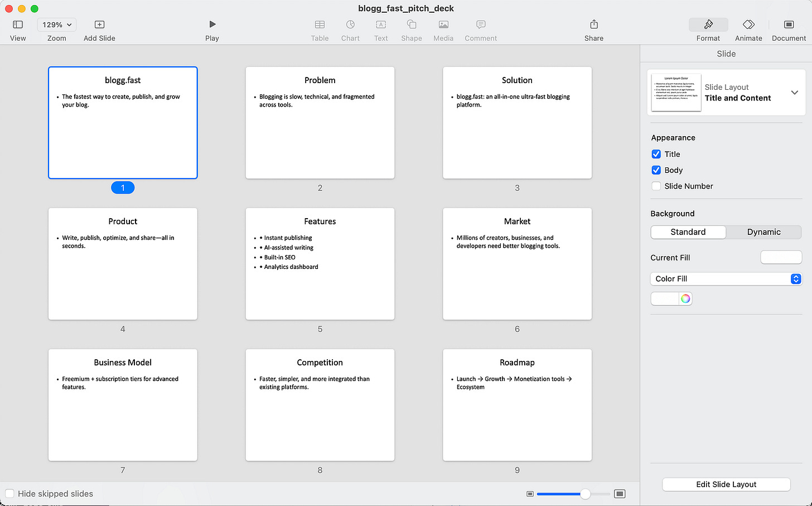The height and width of the screenshot is (506, 812).
Task: Enable Hide skipped slides checkbox
Action: pos(9,494)
